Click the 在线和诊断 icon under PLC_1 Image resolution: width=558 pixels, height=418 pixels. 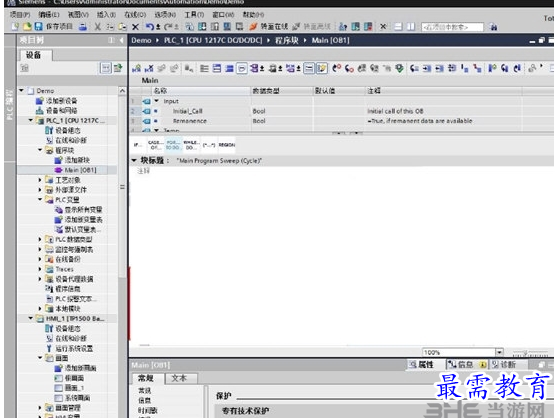coord(49,140)
